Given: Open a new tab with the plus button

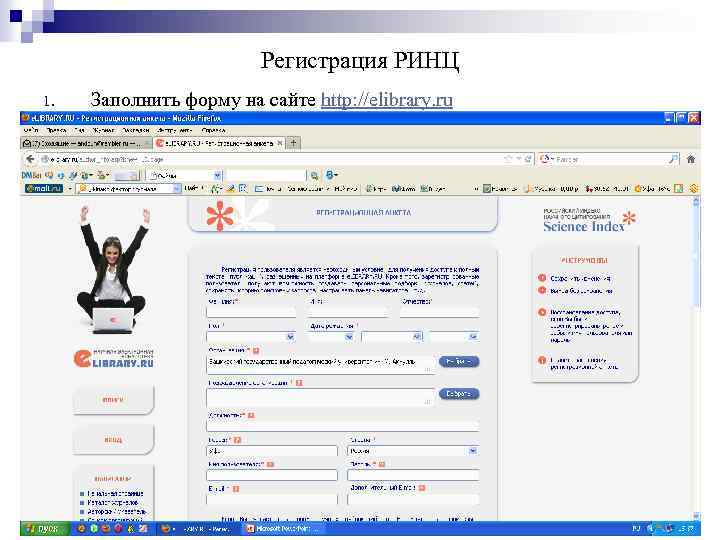Looking at the screenshot, I should coord(293,143).
